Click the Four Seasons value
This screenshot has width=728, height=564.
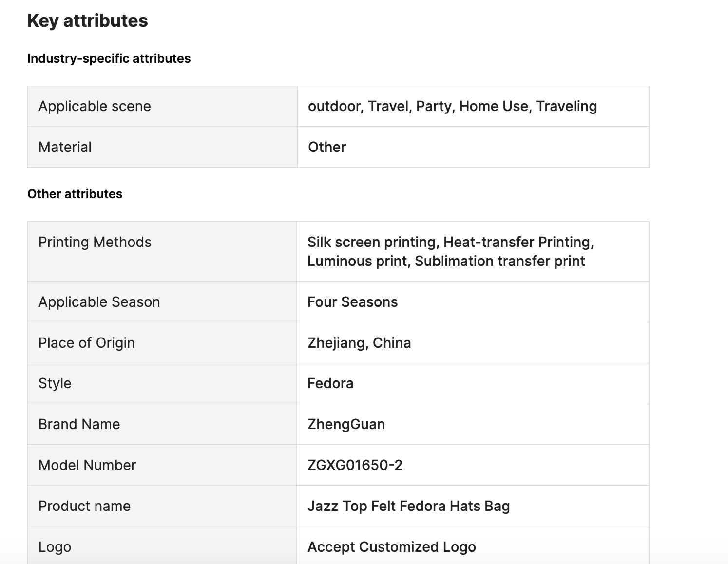(353, 302)
